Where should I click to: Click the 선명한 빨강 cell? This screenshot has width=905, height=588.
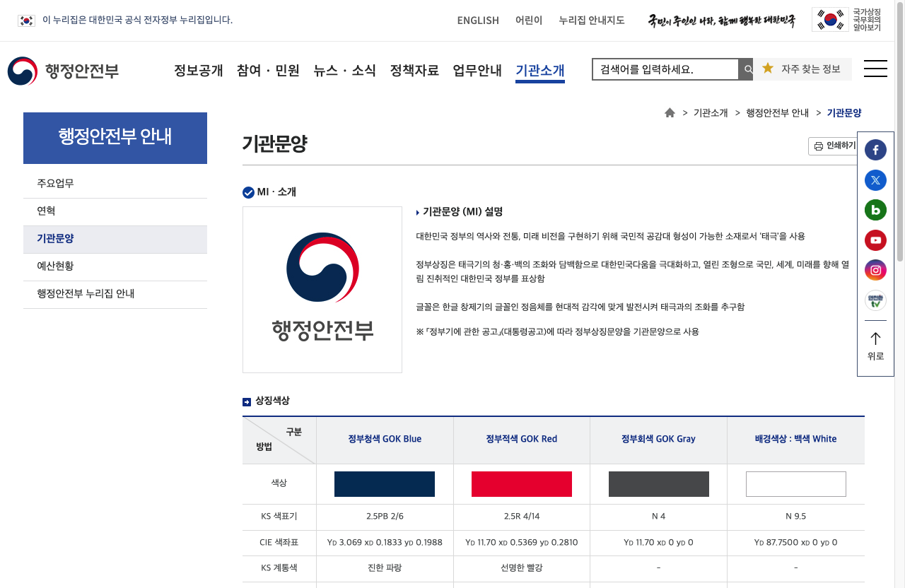coord(522,568)
